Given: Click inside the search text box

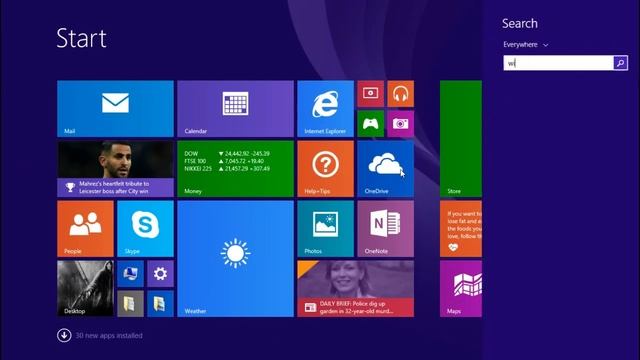Looking at the screenshot, I should (558, 63).
